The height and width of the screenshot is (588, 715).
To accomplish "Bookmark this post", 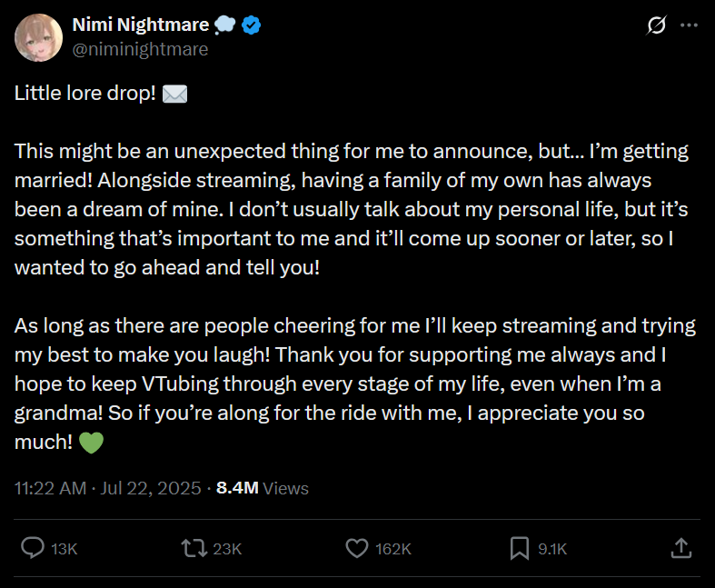I will [x=520, y=548].
